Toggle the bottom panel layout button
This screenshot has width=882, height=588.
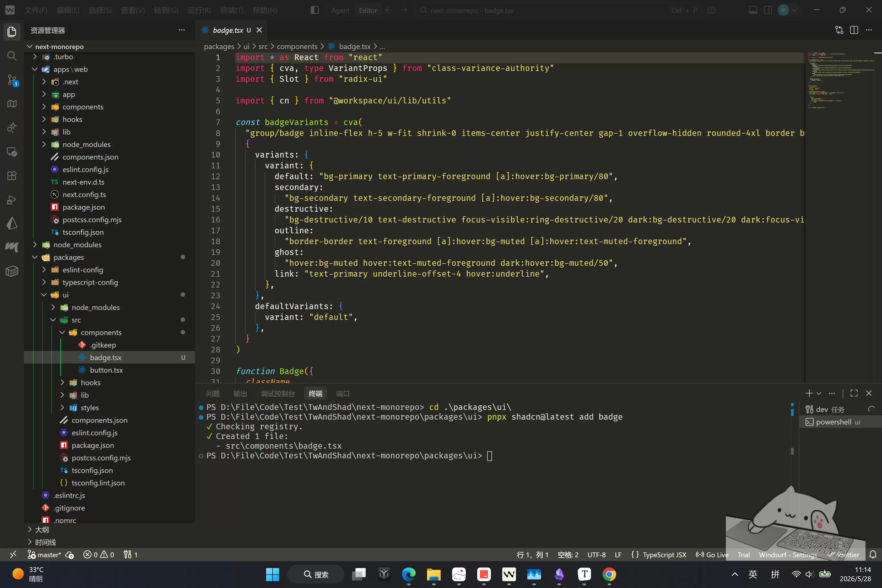753,10
